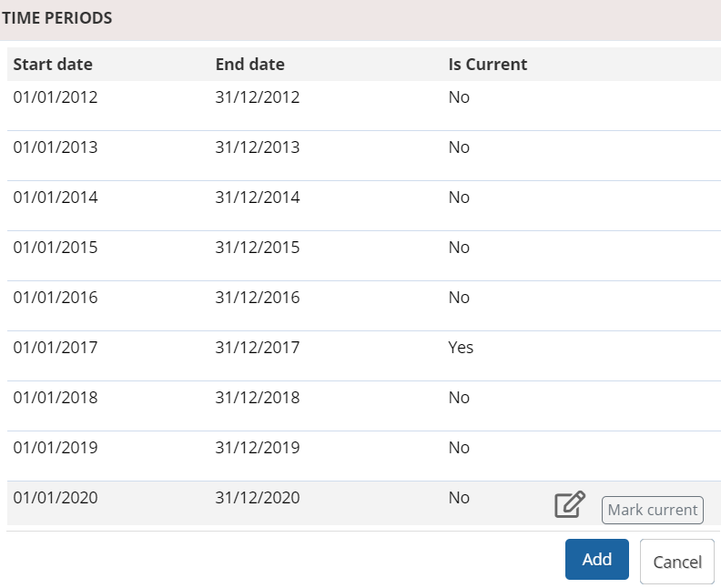The image size is (721, 588).
Task: Select the row starting 01/01/2014
Action: coord(55,198)
